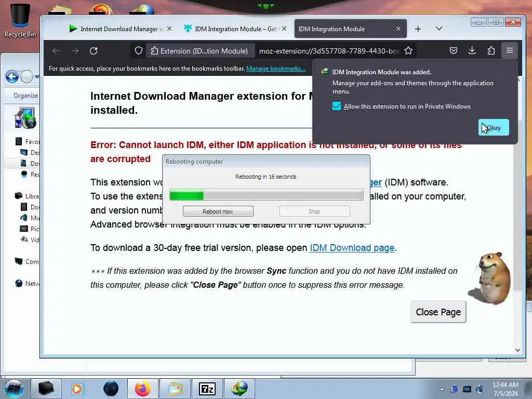
Task: Open Manage bookmarks link
Action: (275, 69)
